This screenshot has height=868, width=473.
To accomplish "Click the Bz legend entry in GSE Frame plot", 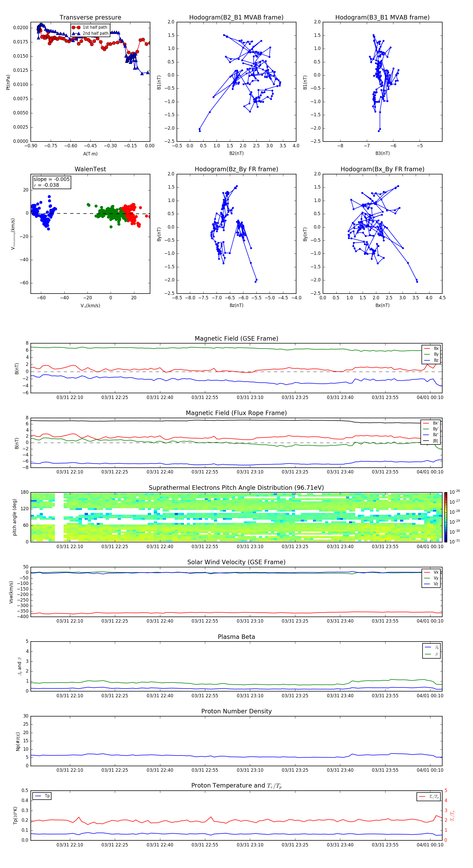I will coord(431,360).
